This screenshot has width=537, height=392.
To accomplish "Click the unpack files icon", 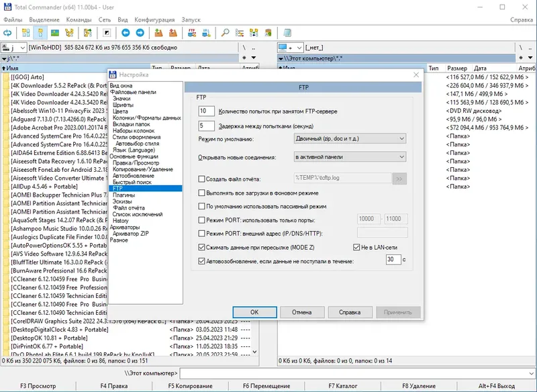I will 173,33.
